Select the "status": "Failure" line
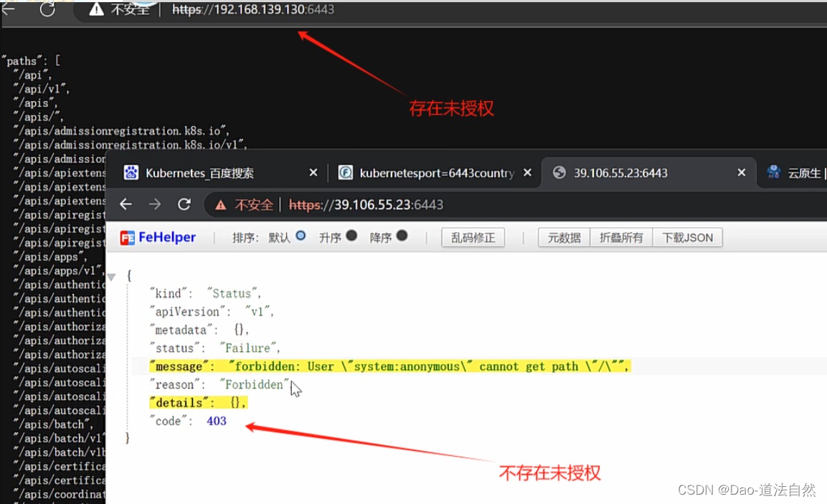827x504 pixels. click(x=215, y=348)
